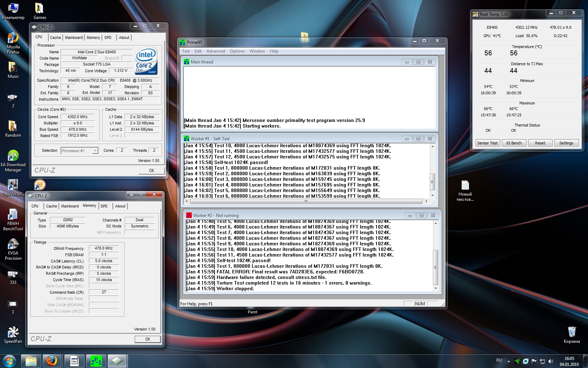Click the language indicator RU in the tray
588x368 pixels.
pos(499,360)
